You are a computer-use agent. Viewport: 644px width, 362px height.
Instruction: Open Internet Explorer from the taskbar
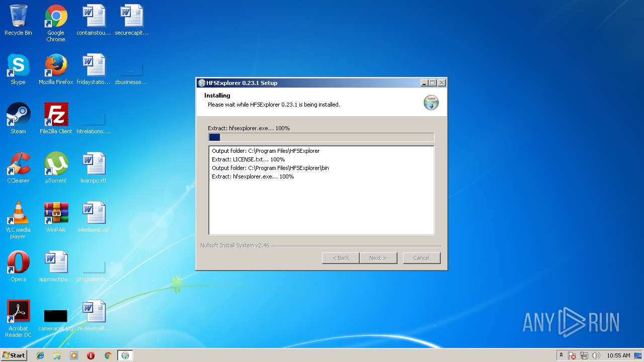coord(40,355)
